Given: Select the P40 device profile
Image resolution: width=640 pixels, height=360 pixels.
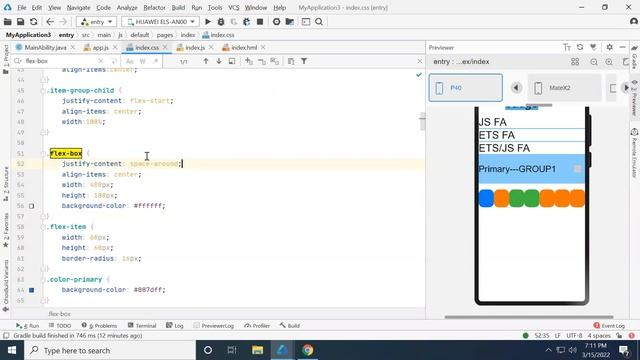Looking at the screenshot, I should (465, 88).
